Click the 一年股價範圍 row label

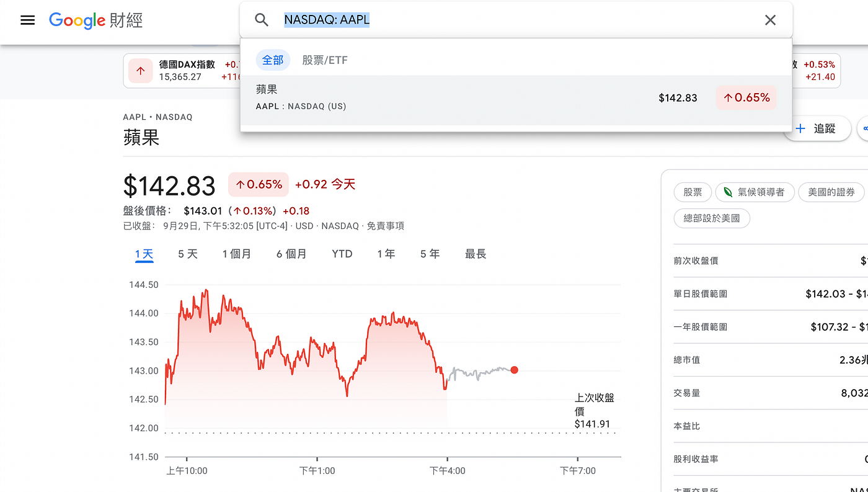[701, 327]
